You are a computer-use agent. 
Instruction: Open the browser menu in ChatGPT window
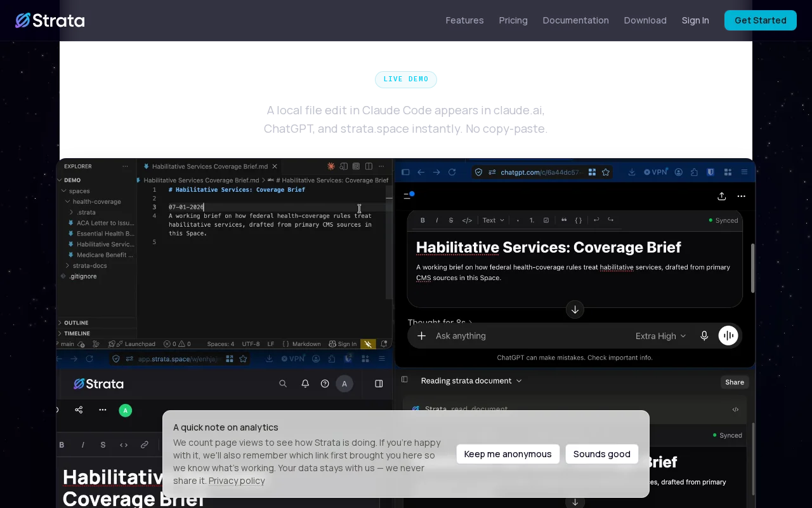745,172
